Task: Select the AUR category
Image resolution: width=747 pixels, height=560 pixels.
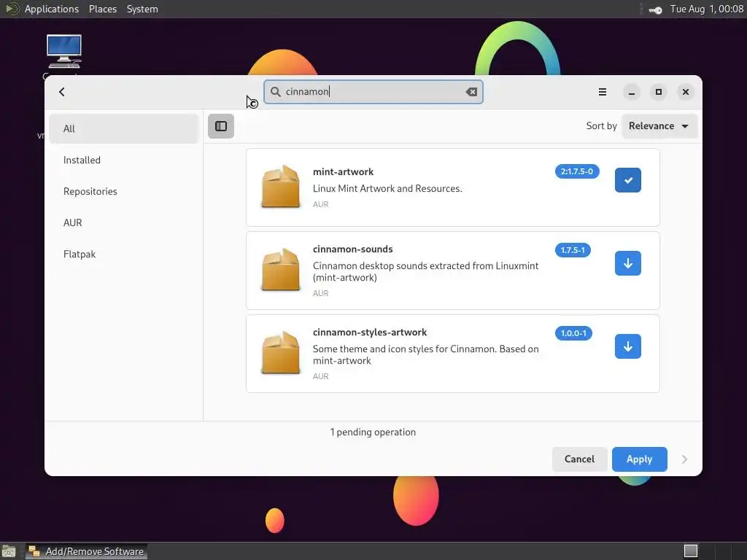Action: click(x=123, y=223)
